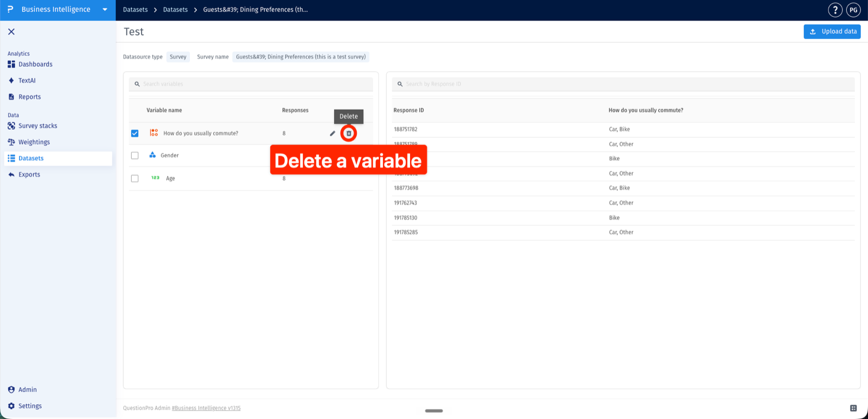Click the Datasets list icon
Screen dimensions: 868x419
[x=11, y=158]
